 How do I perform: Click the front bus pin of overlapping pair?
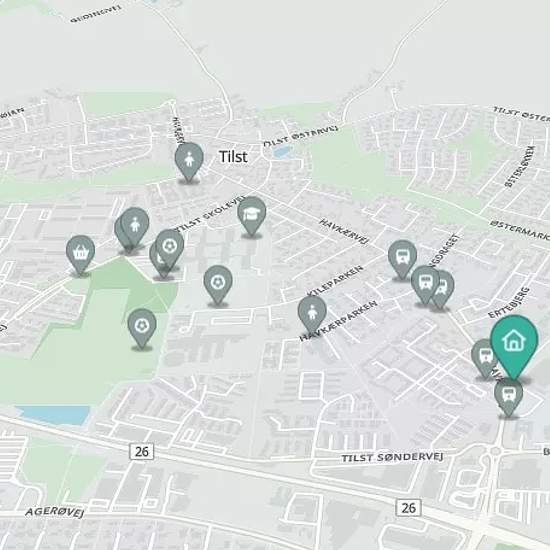[425, 284]
